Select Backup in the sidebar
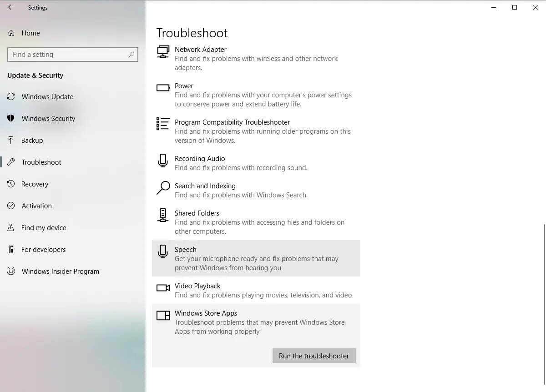The width and height of the screenshot is (546, 392). (32, 141)
